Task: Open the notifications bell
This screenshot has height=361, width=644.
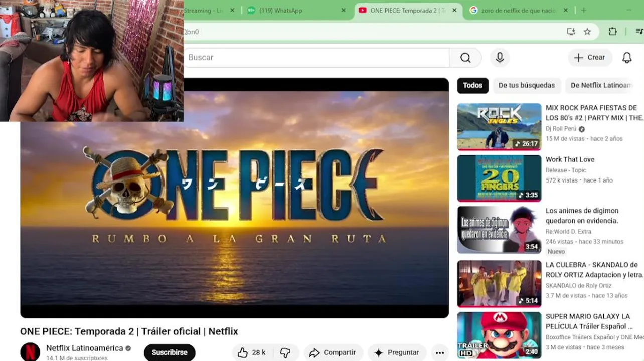Action: (x=627, y=58)
